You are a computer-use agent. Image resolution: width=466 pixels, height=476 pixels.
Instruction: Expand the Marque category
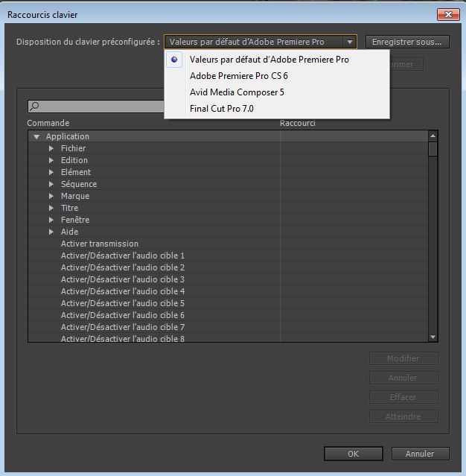(51, 196)
